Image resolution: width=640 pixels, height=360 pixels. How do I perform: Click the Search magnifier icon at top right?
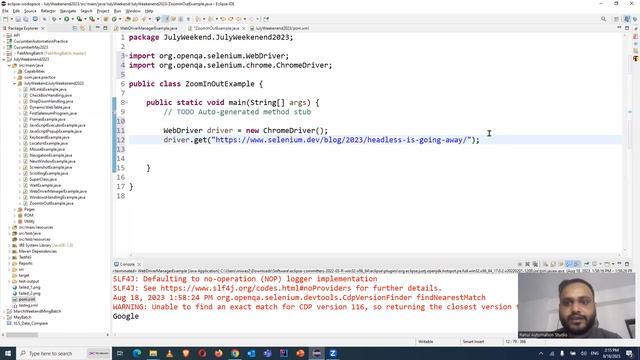[603, 19]
